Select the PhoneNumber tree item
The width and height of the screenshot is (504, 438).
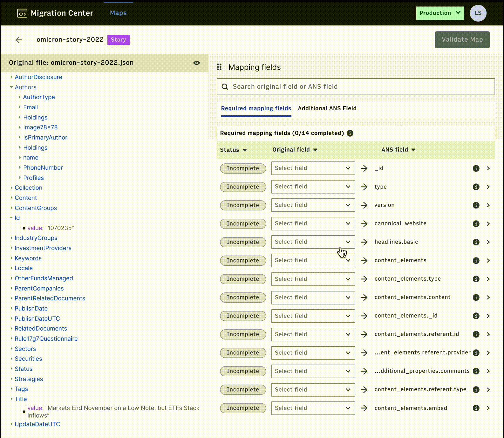tap(43, 168)
